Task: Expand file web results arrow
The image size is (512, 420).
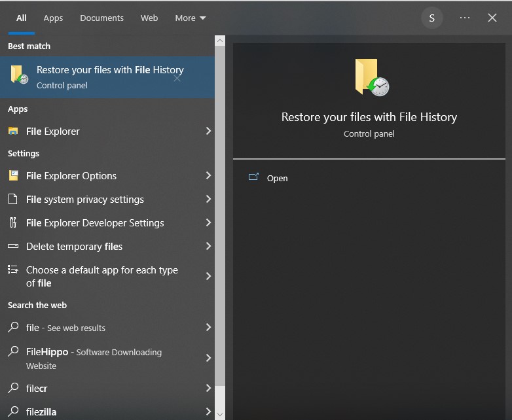Action: click(208, 327)
